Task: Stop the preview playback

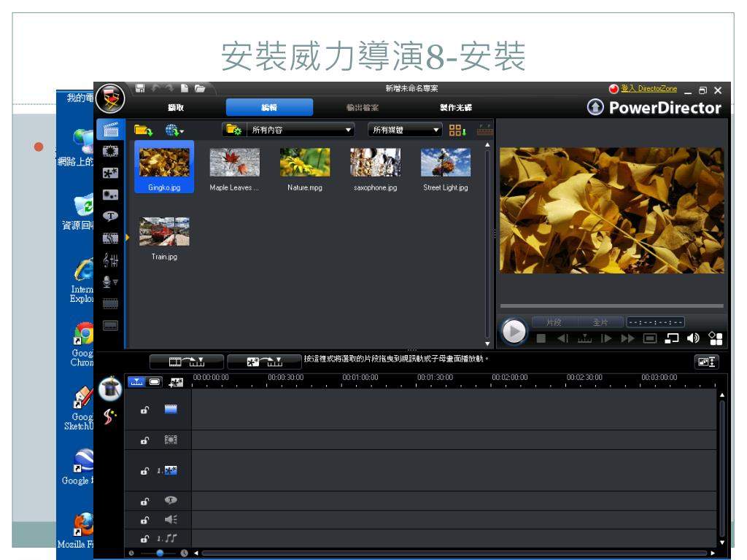Action: point(541,338)
